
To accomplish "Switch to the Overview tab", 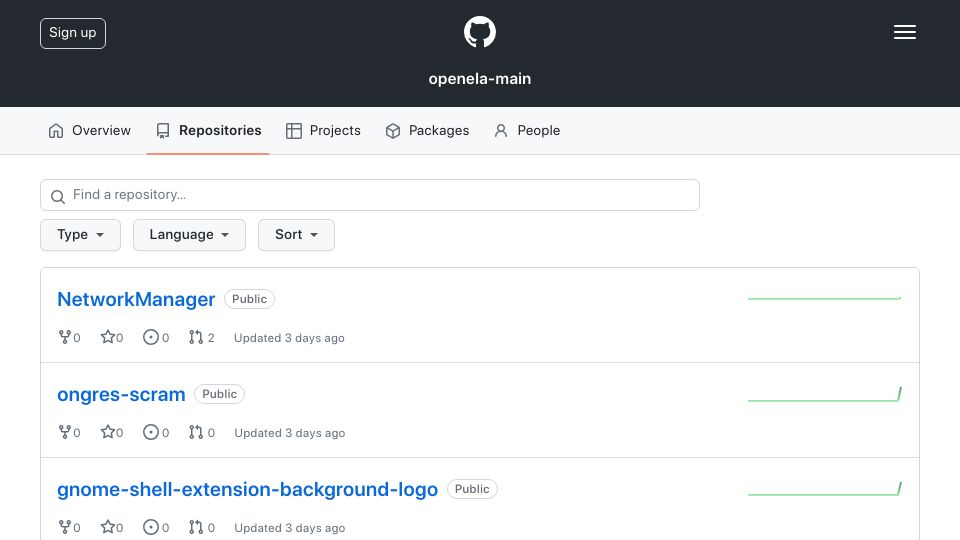I will (x=89, y=130).
